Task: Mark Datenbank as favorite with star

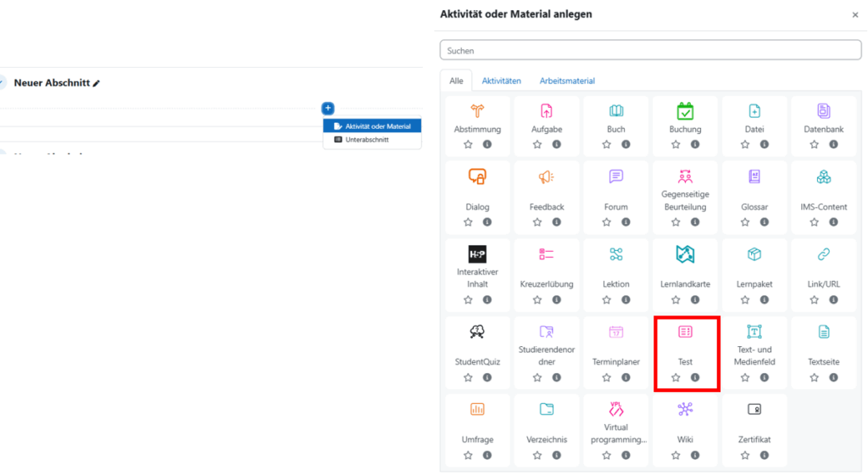Action: click(814, 145)
